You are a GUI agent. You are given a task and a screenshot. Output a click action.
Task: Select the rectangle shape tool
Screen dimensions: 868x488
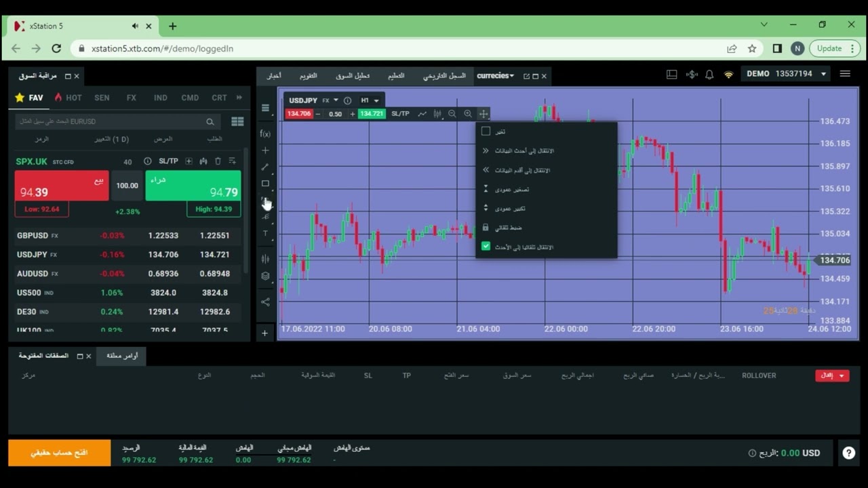(265, 184)
